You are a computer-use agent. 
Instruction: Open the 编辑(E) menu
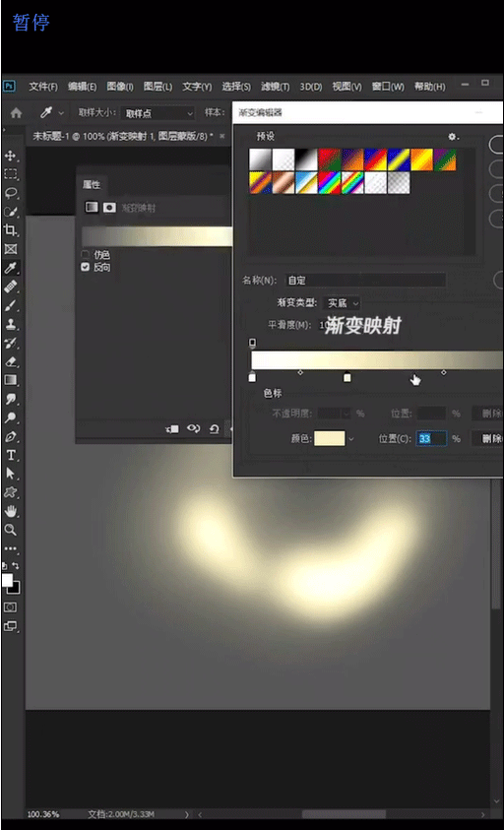click(82, 87)
